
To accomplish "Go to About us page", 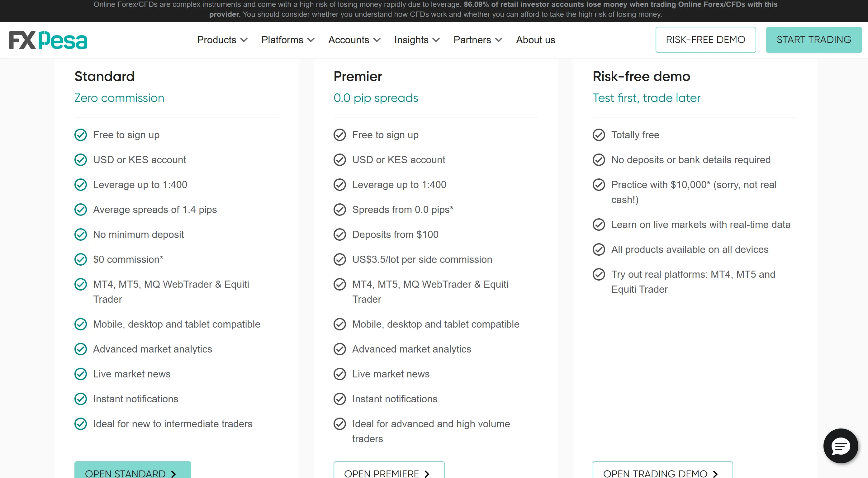I will 535,40.
